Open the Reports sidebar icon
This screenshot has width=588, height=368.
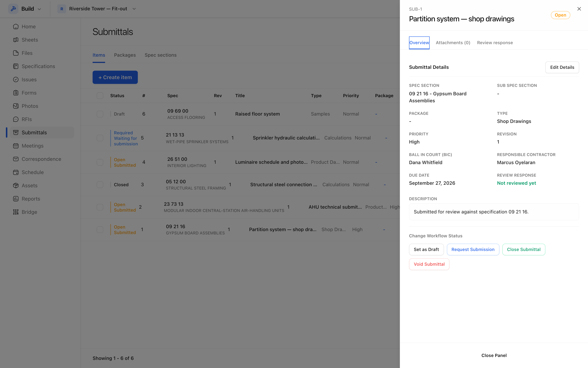[x=16, y=199]
